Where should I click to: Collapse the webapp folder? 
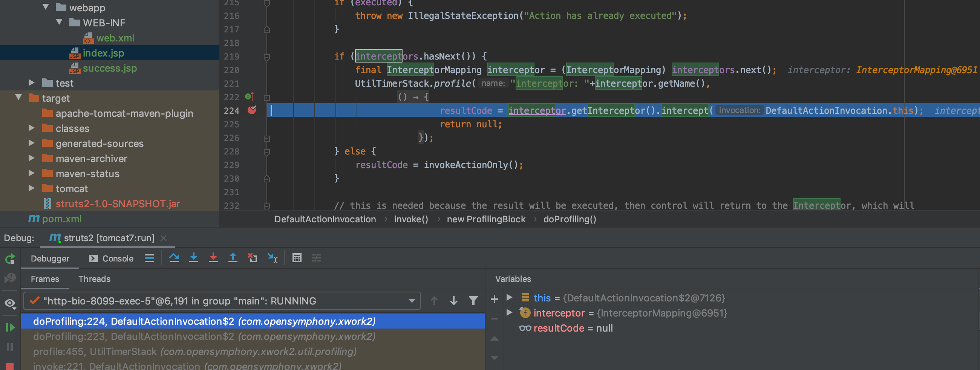coord(46,7)
